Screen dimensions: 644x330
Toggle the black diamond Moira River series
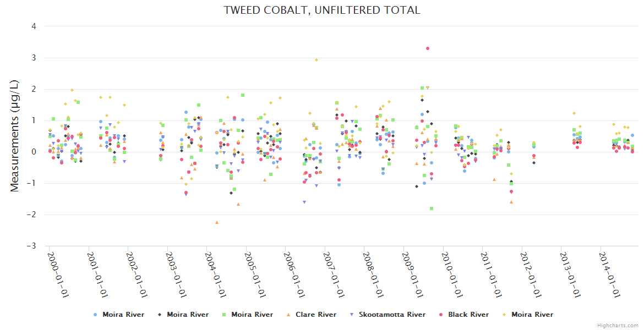click(x=188, y=315)
